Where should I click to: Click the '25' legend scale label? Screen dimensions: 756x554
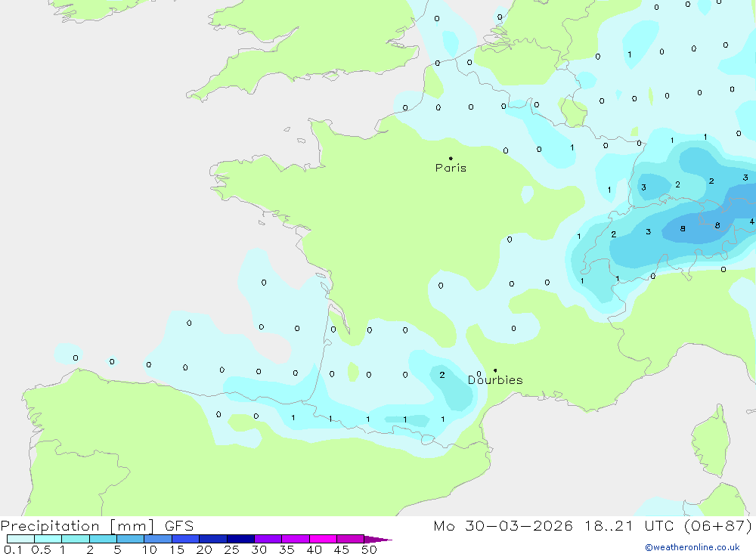click(x=232, y=549)
